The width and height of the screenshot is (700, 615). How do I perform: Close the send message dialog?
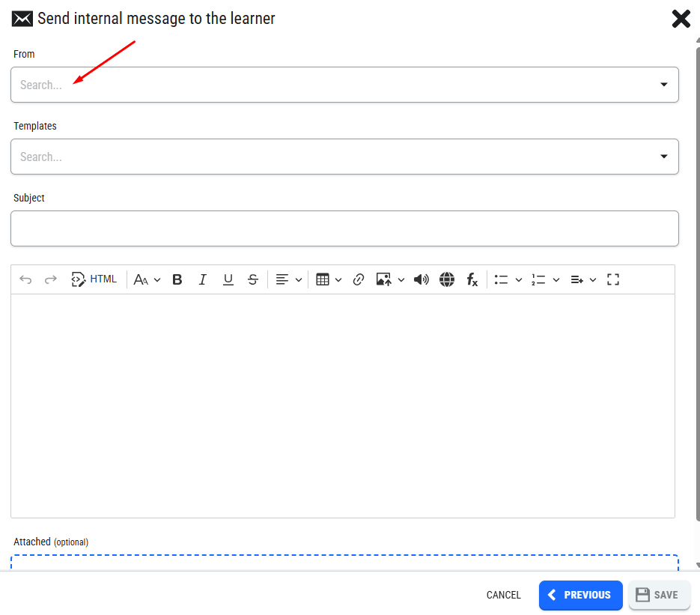(x=681, y=19)
